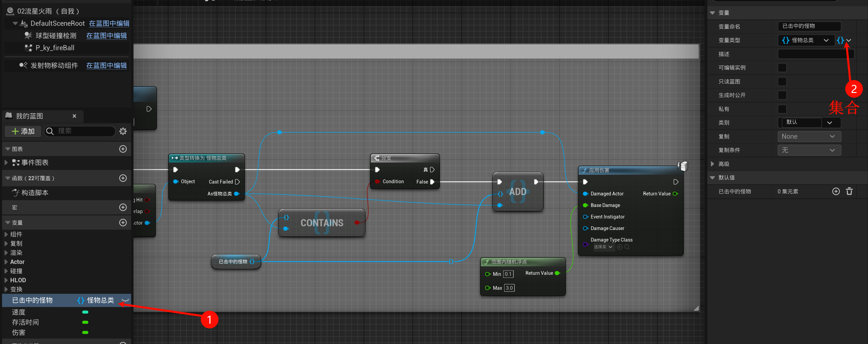Add element to 已击中的怪物 default set
This screenshot has height=344, width=868.
[836, 192]
